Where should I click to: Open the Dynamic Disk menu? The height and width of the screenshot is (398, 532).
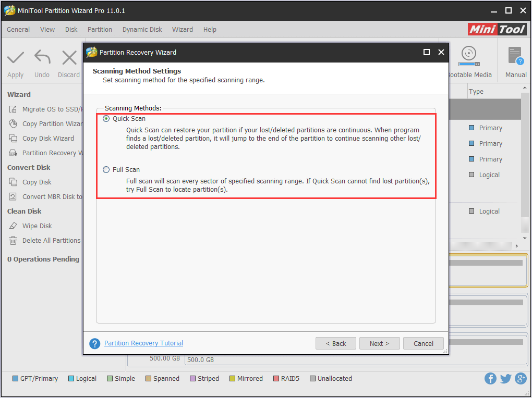click(x=142, y=30)
